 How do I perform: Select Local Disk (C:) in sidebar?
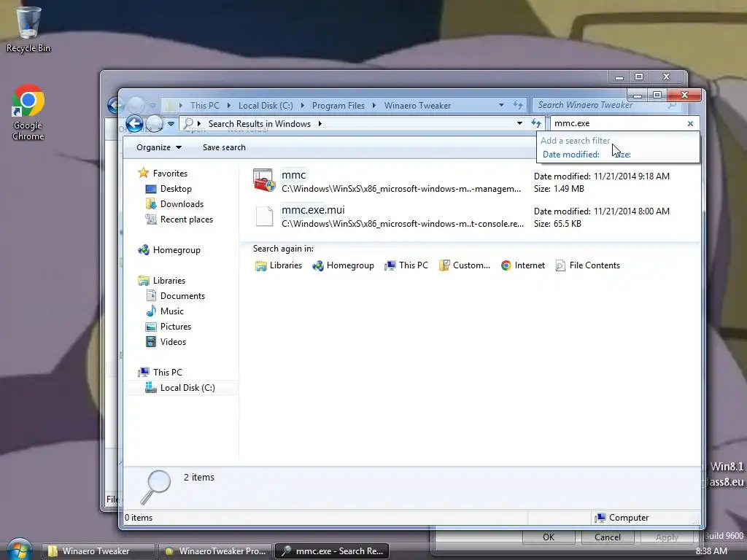click(187, 388)
